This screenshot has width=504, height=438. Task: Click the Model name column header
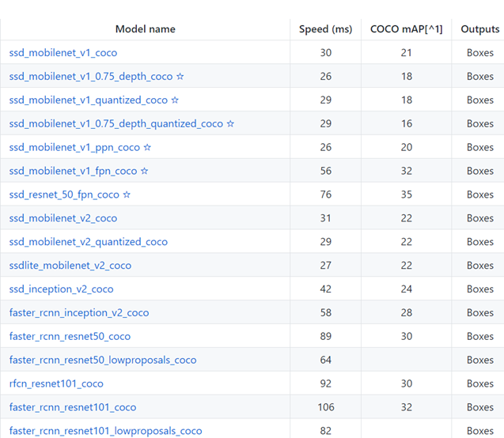146,29
